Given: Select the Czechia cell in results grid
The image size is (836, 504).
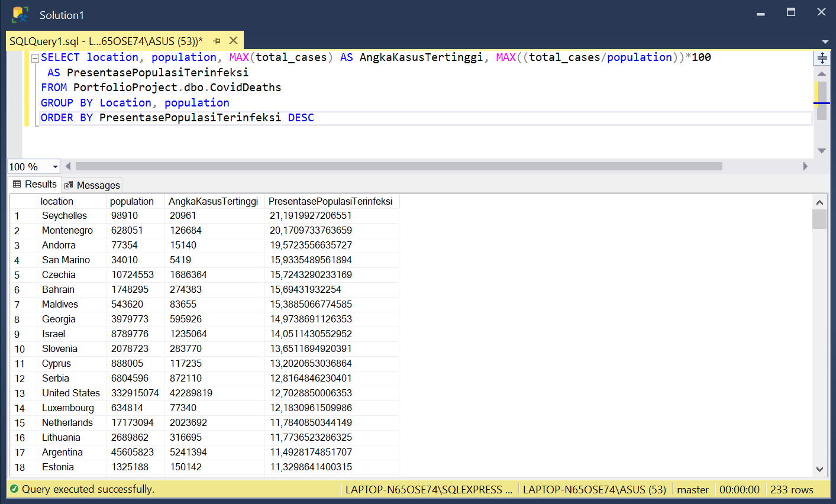Looking at the screenshot, I should click(x=59, y=274).
